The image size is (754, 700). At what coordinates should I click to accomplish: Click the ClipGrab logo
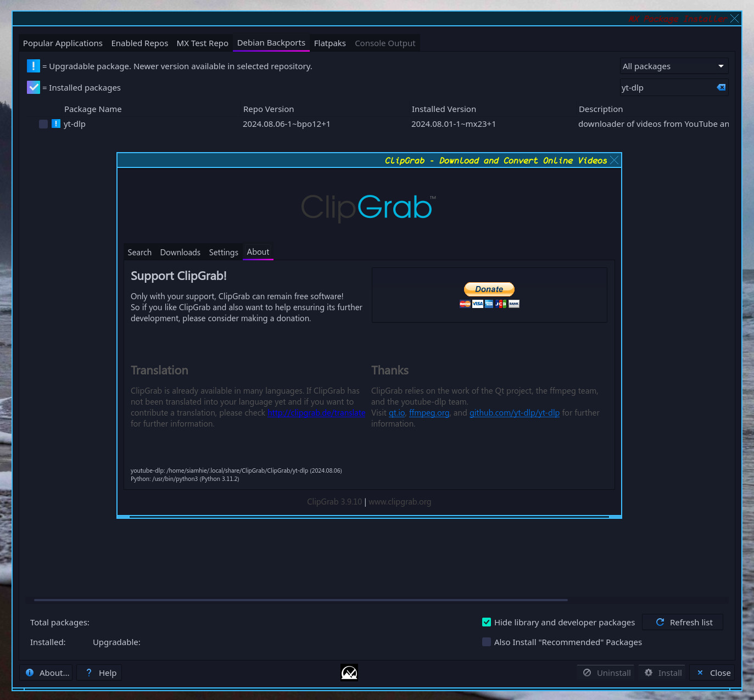click(x=368, y=208)
